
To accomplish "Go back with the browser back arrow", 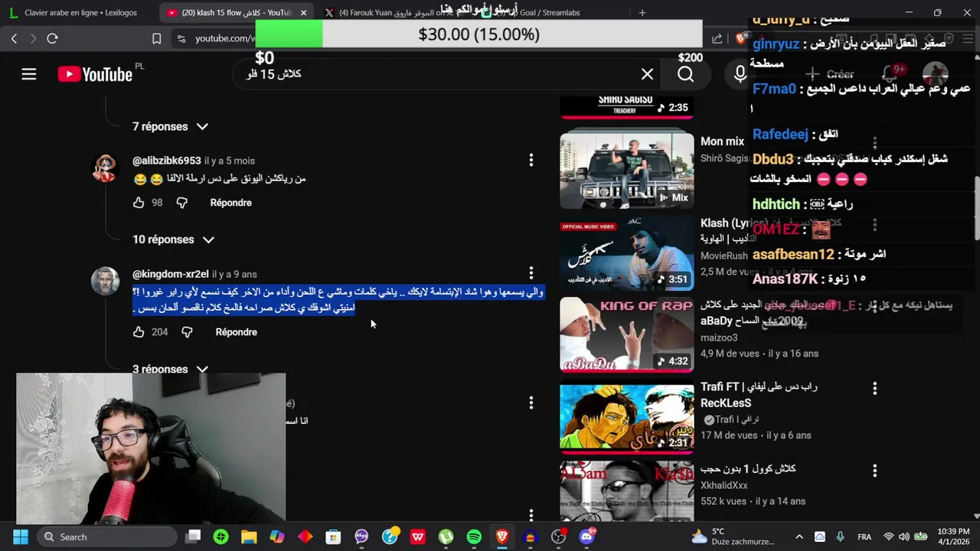I will click(14, 38).
